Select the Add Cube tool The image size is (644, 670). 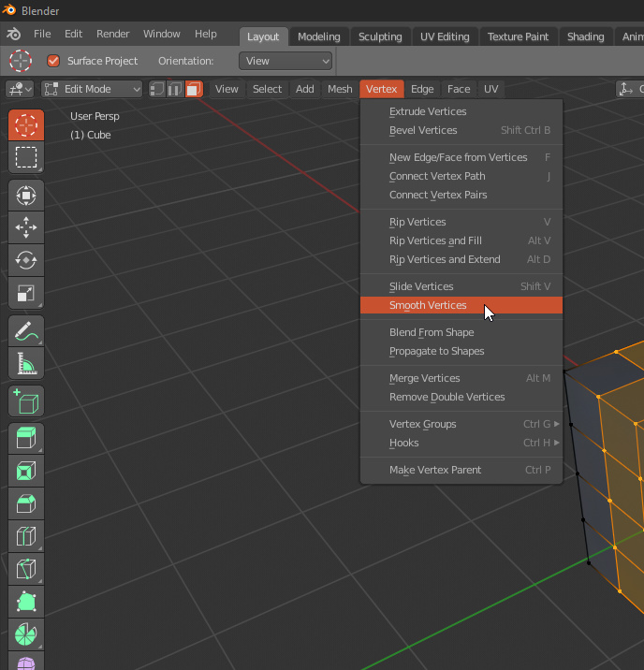click(x=26, y=401)
